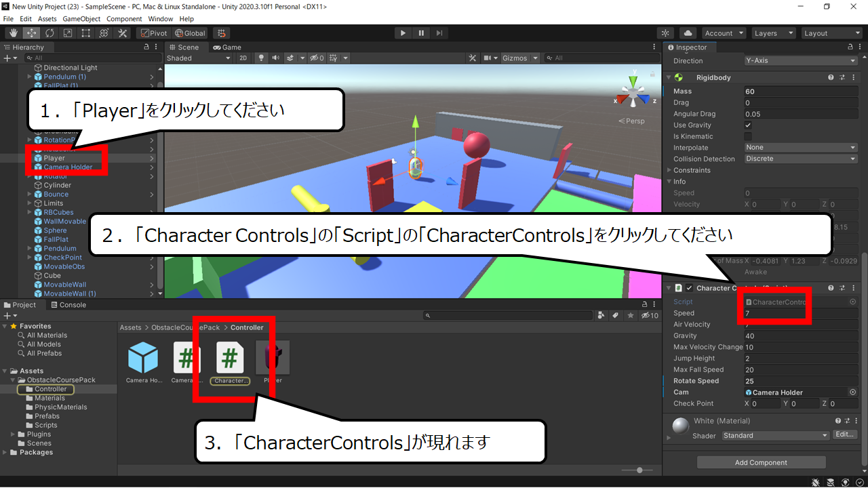Select the combined Transform tool
The image size is (868, 488).
click(x=104, y=33)
